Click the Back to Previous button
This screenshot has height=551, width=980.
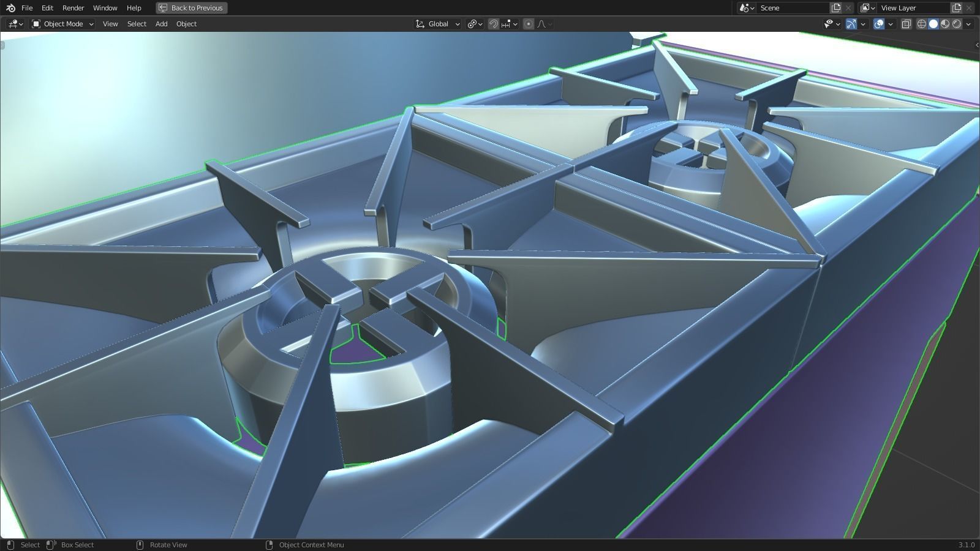pos(191,8)
